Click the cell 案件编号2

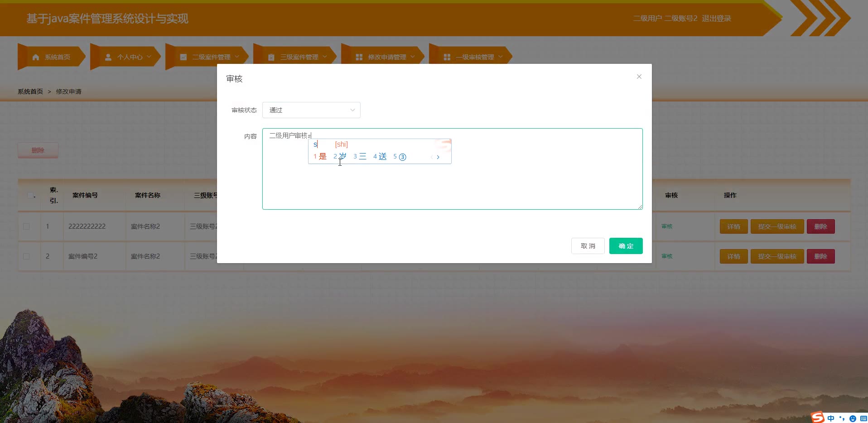pos(83,256)
